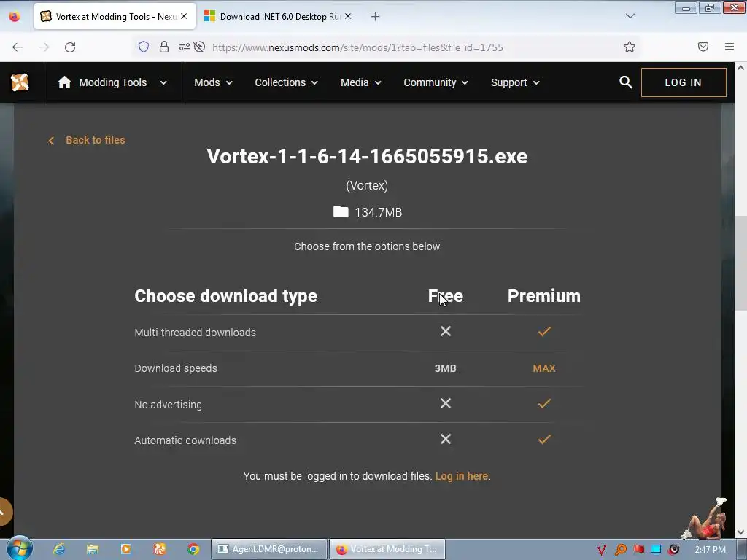The width and height of the screenshot is (747, 560).
Task: Open the list all tabs chevron
Action: coord(630,16)
